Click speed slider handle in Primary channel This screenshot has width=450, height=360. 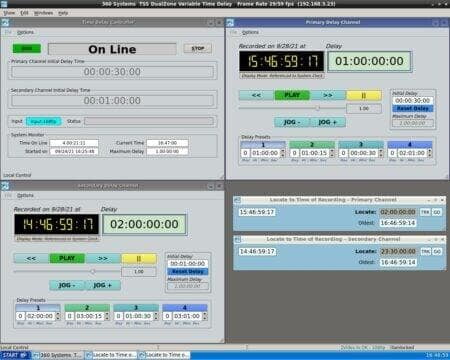318,108
